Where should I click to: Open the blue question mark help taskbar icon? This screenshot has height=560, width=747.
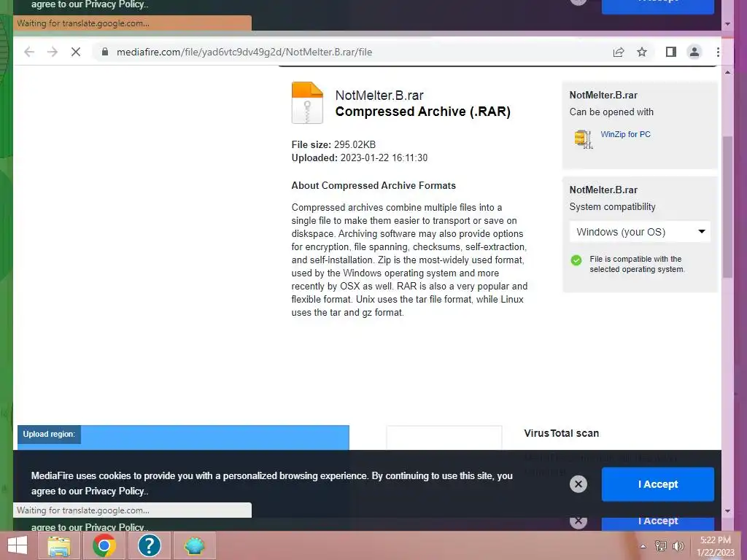149,545
